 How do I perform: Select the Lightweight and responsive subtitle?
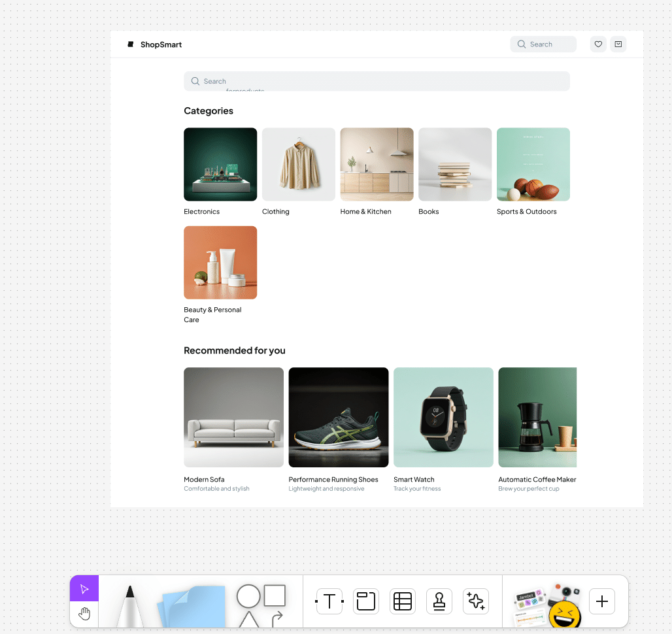coord(327,489)
